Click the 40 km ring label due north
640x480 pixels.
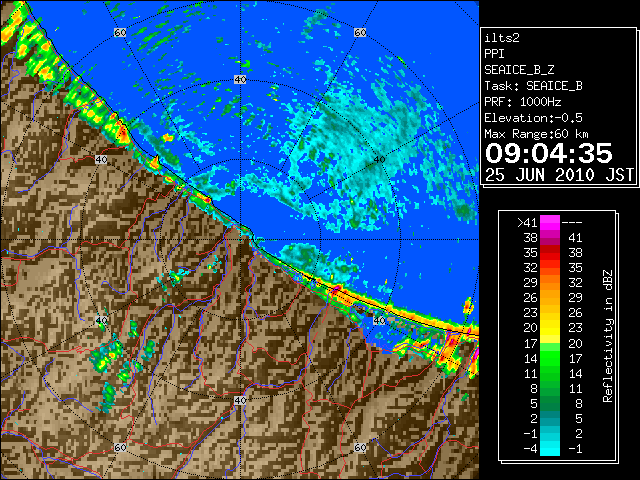click(x=240, y=79)
